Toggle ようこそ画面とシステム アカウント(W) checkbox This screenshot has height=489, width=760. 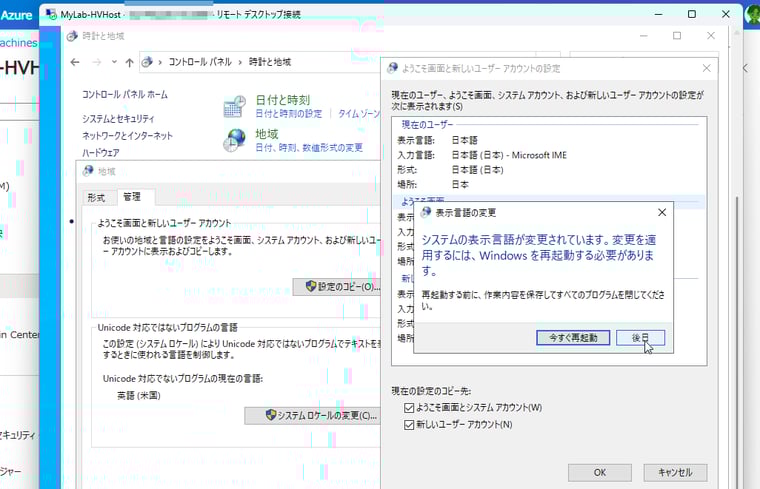pos(409,408)
